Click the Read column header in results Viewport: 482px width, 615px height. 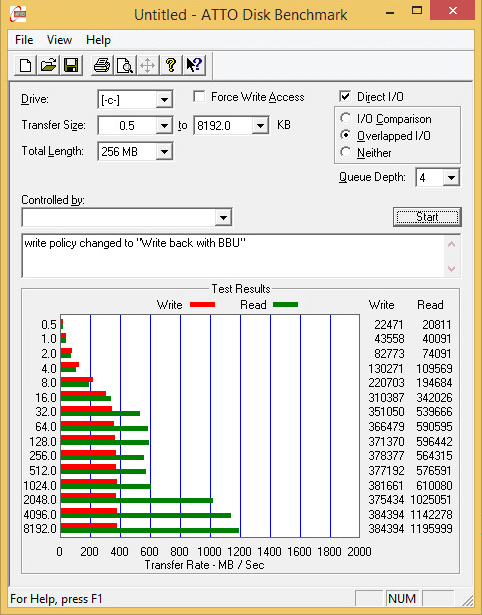click(x=430, y=305)
